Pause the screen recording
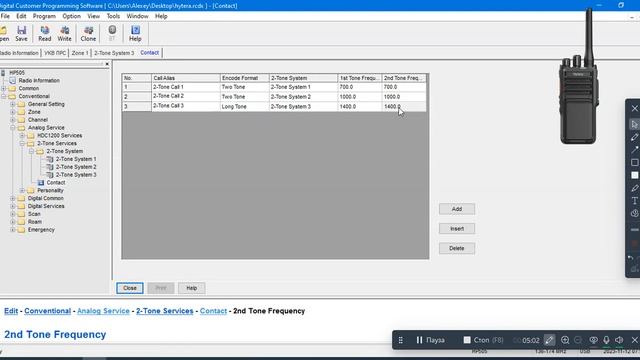Viewport: 640px width, 360px height. tap(430, 340)
